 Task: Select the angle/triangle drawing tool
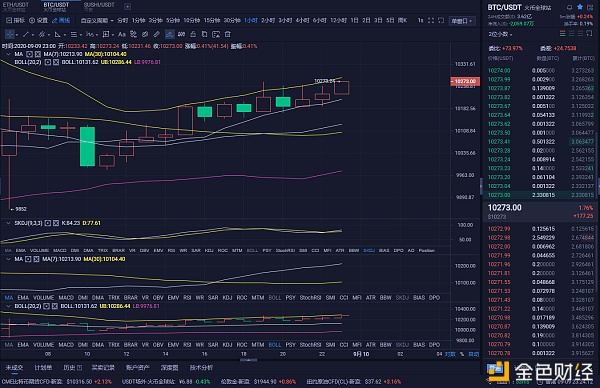click(x=58, y=34)
